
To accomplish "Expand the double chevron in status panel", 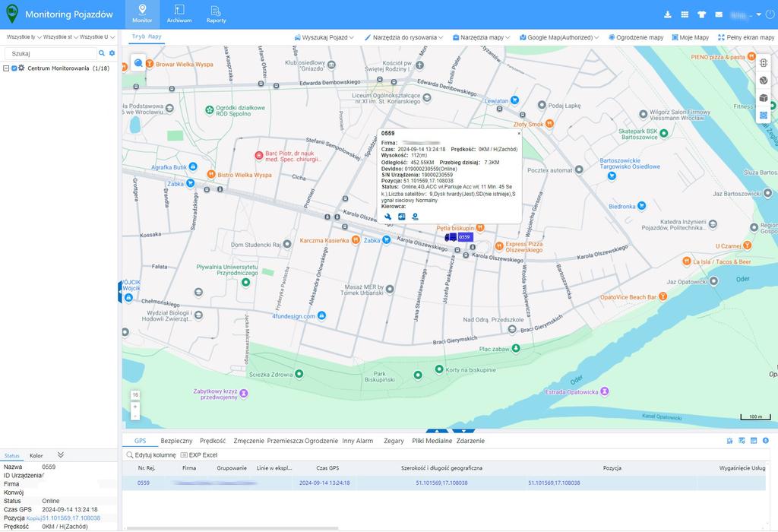I will pyautogui.click(x=61, y=454).
